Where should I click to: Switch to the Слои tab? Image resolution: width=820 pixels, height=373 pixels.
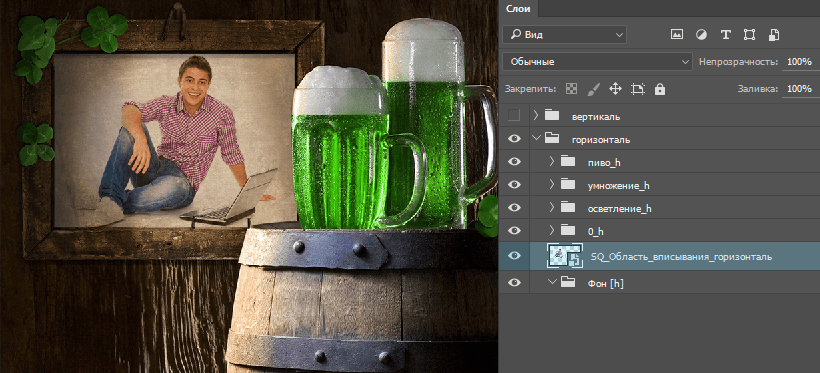(518, 8)
